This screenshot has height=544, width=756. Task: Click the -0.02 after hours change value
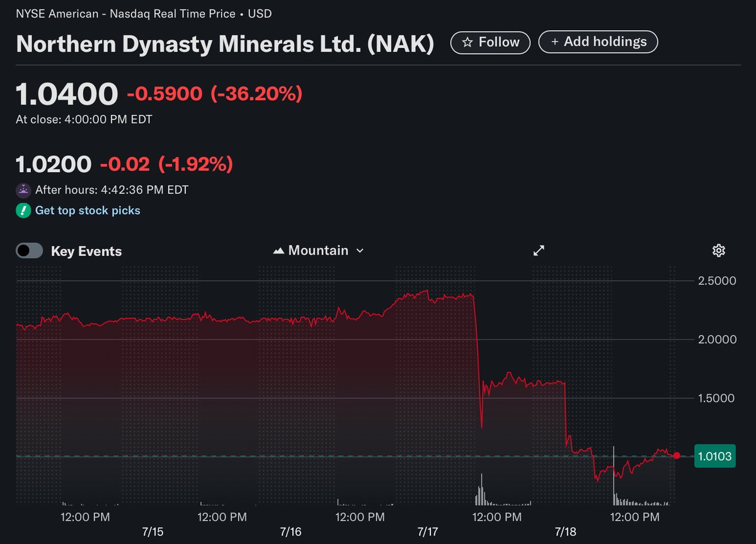[x=125, y=165]
